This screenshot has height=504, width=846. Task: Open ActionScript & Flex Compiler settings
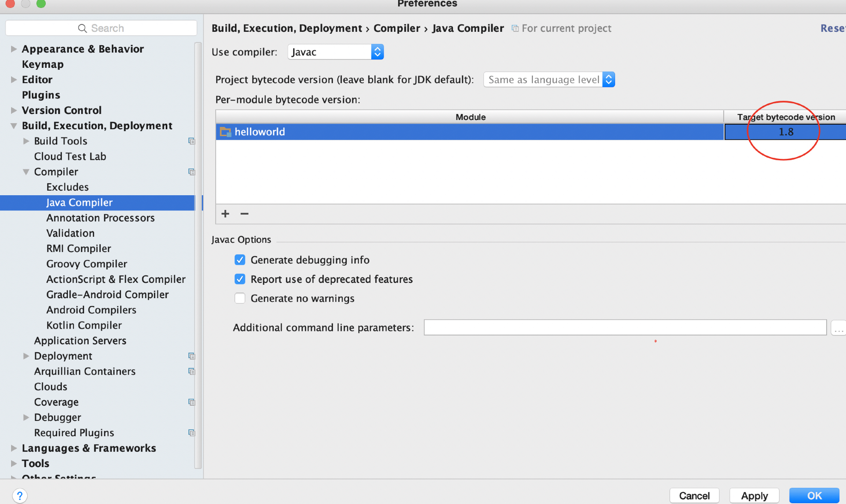coord(116,279)
